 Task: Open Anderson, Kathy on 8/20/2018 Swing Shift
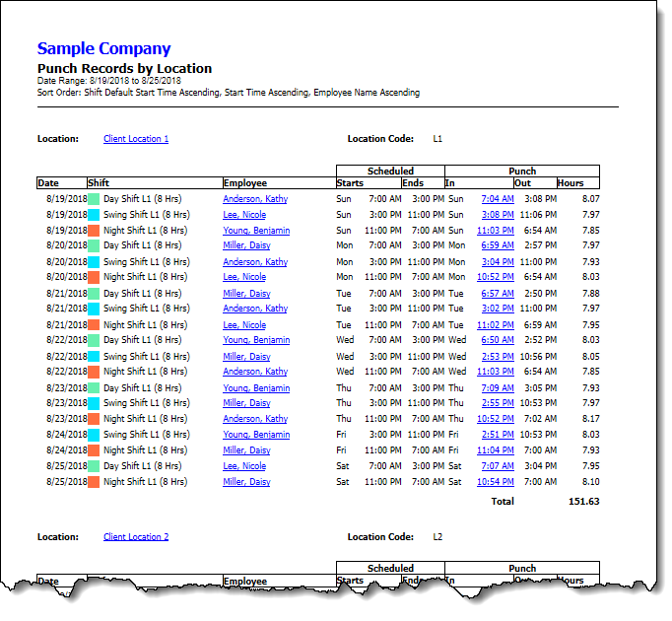pyautogui.click(x=255, y=261)
